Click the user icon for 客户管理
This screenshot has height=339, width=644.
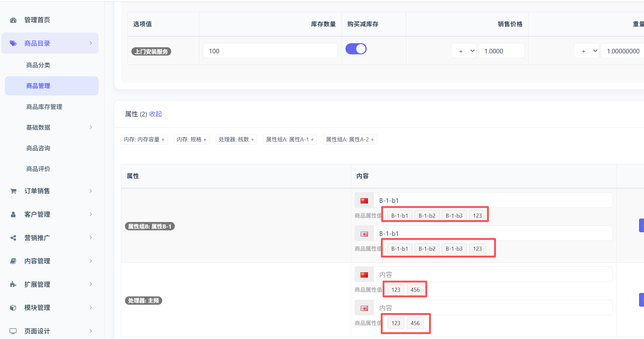[13, 214]
